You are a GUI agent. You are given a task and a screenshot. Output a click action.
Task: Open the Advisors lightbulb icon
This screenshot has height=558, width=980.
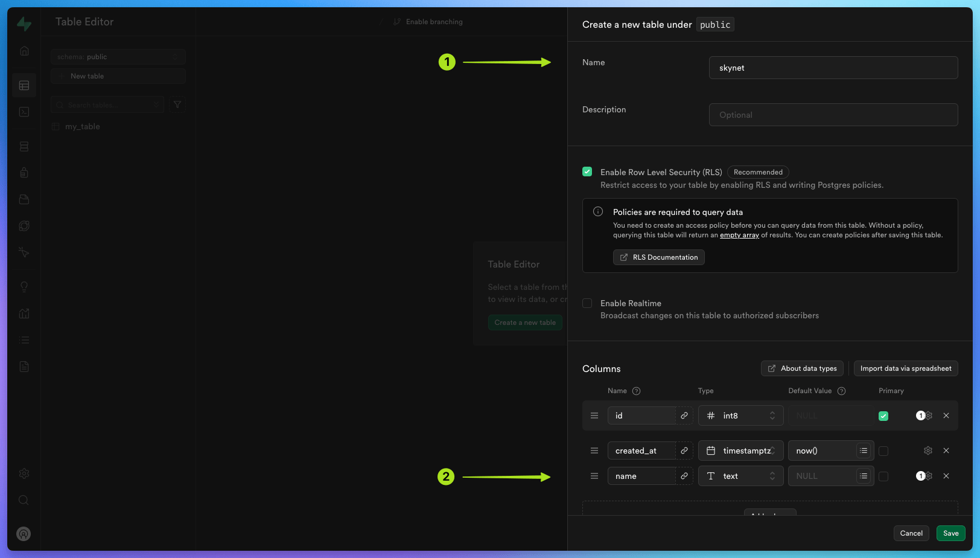[x=24, y=287]
